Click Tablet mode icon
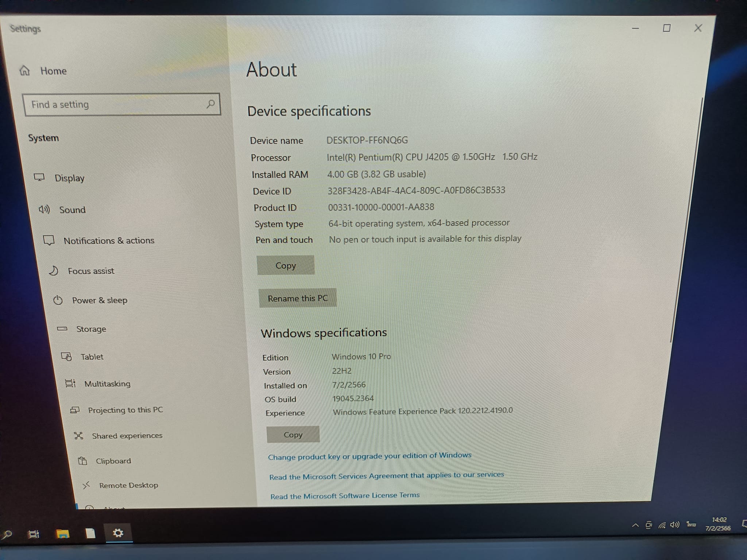The image size is (747, 560). coord(66,356)
